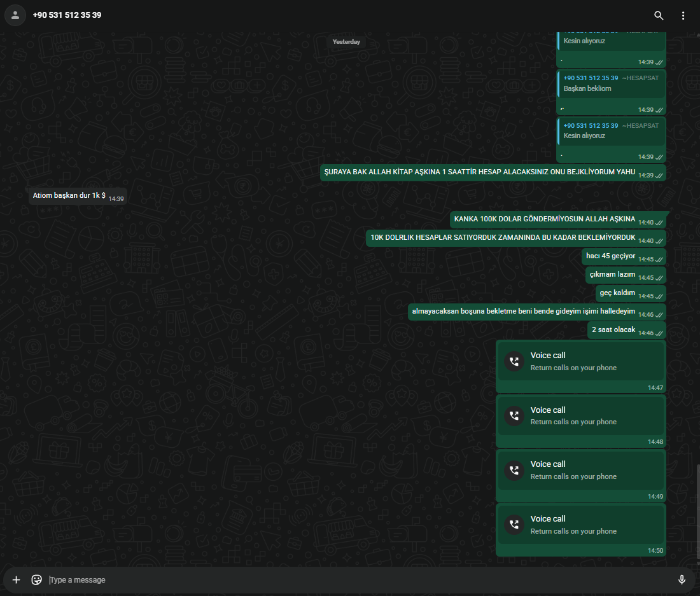The image size is (700, 596).
Task: Click the 'Yesterday' date label
Action: 346,41
